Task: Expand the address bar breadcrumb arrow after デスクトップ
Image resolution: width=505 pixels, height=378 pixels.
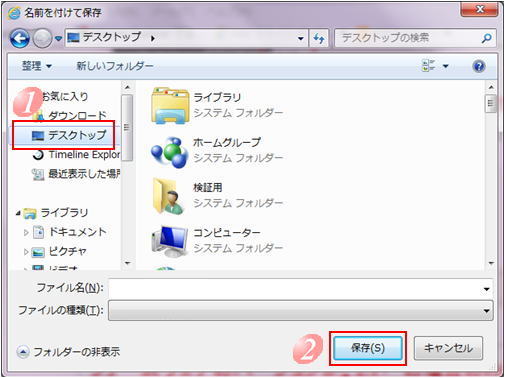Action: (153, 38)
